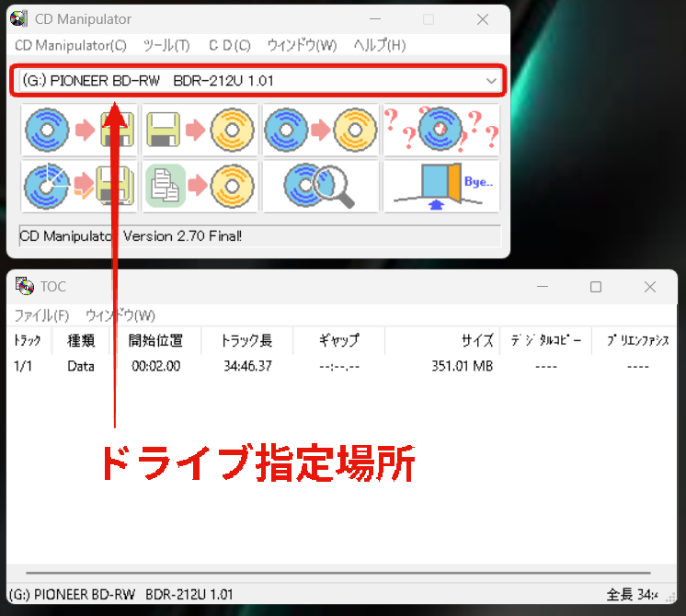The image size is (686, 616).
Task: Click the Bye exit door icon
Action: click(441, 187)
